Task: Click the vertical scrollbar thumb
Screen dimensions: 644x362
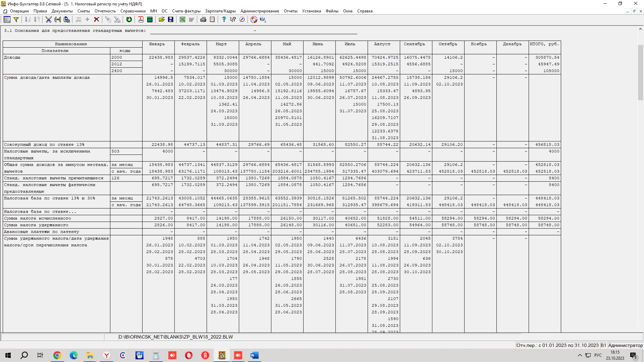Action: [640, 72]
